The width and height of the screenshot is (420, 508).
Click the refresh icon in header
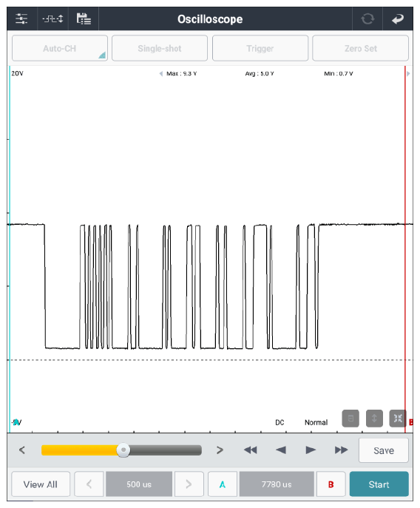tap(367, 18)
